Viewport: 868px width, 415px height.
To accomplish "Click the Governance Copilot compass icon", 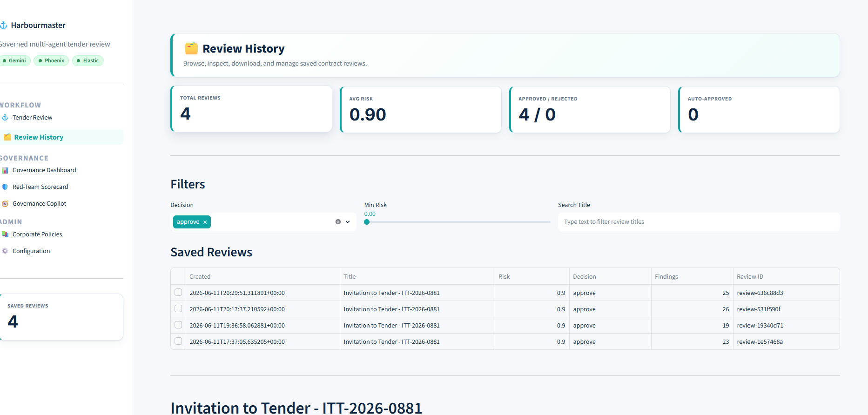I will [x=5, y=204].
